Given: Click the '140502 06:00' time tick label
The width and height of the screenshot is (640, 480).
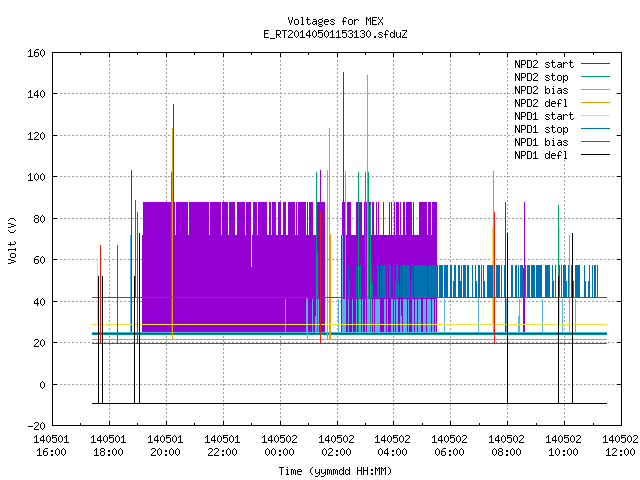Looking at the screenshot, I should click(449, 446).
